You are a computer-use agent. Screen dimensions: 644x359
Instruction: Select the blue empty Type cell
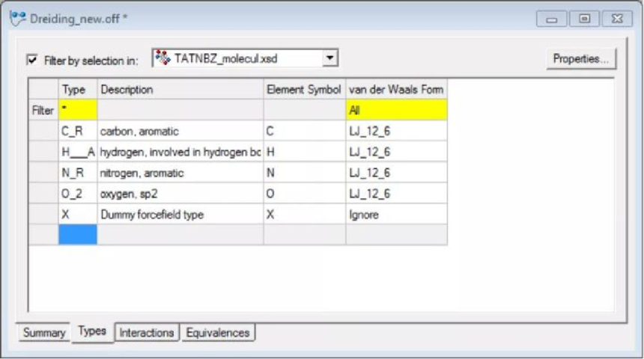click(x=78, y=235)
